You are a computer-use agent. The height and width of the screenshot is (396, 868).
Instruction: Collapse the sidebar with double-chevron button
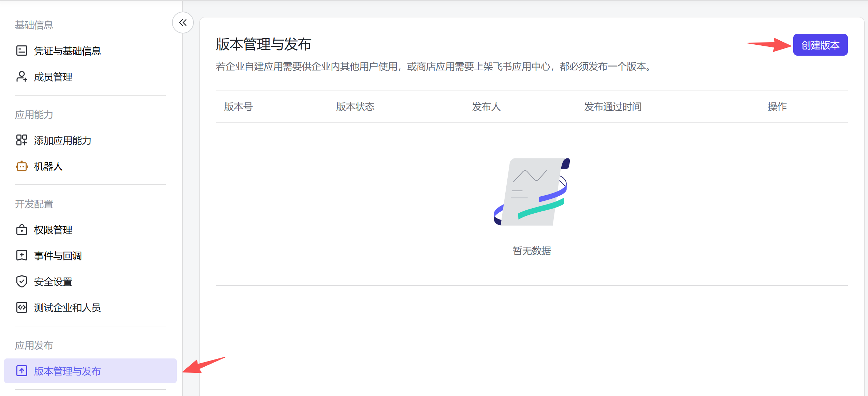pos(183,23)
